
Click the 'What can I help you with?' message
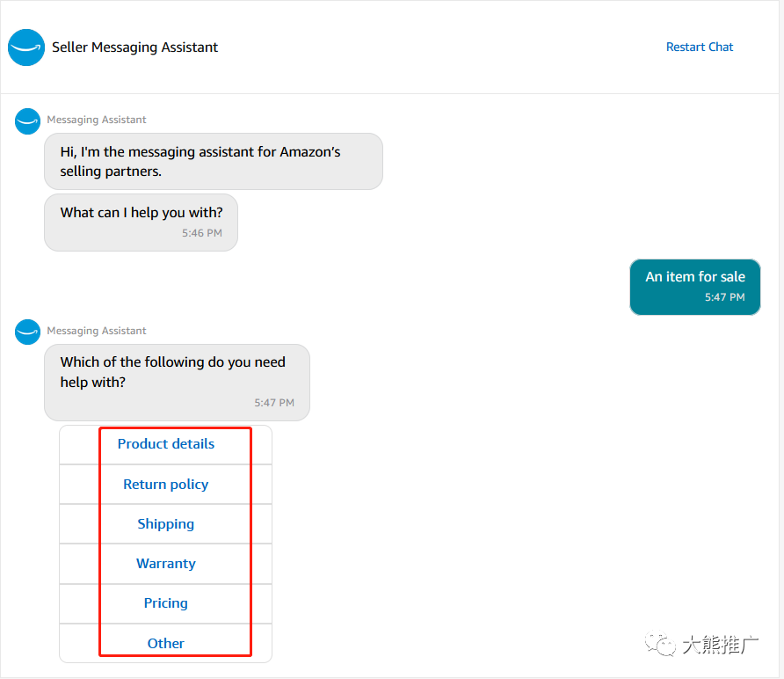141,223
